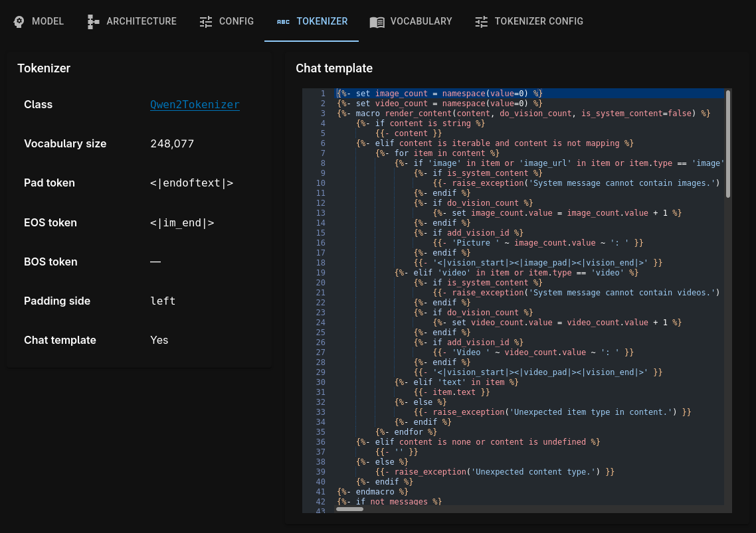The height and width of the screenshot is (533, 756).
Task: Click the Class label
Action: pos(38,105)
